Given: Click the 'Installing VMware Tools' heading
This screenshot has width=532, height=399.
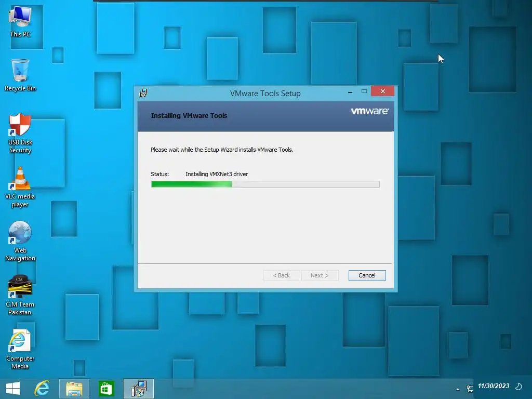Looking at the screenshot, I should [x=189, y=116].
